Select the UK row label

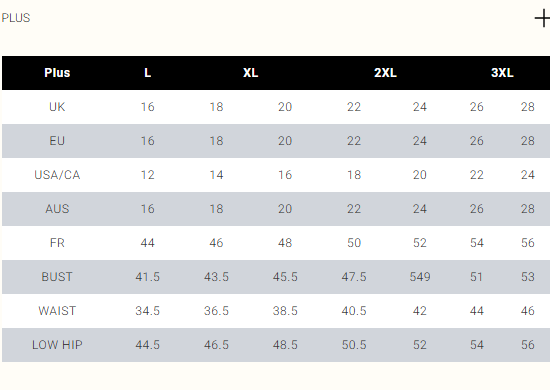[x=57, y=107]
